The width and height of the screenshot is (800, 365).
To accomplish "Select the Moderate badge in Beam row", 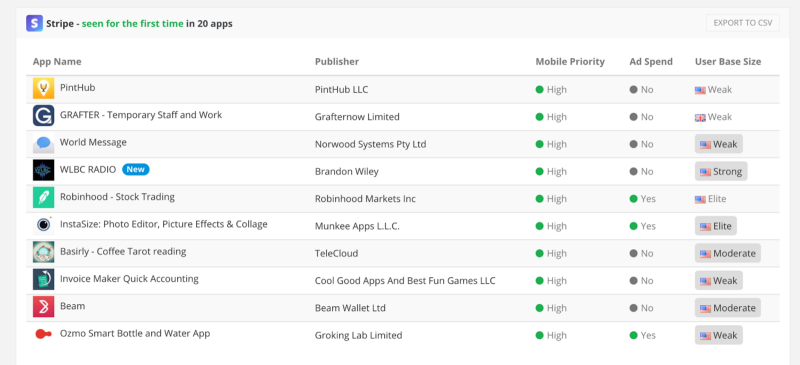I will pos(728,308).
